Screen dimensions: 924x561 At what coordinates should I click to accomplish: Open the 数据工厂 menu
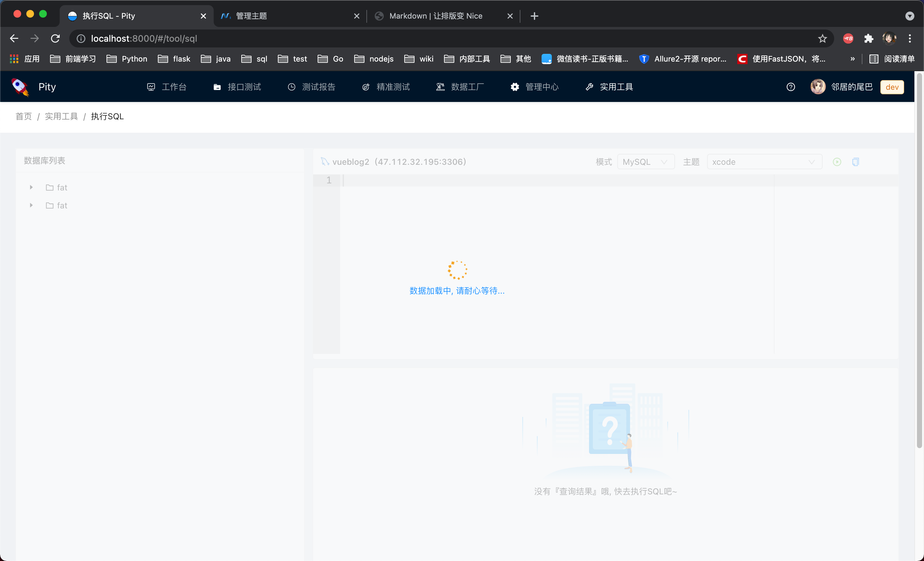(460, 87)
